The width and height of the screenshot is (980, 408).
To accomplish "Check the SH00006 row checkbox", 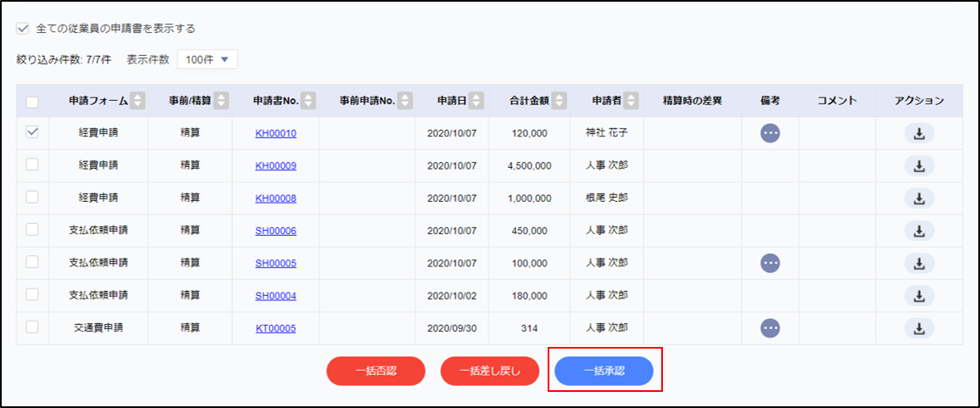I will [x=32, y=230].
